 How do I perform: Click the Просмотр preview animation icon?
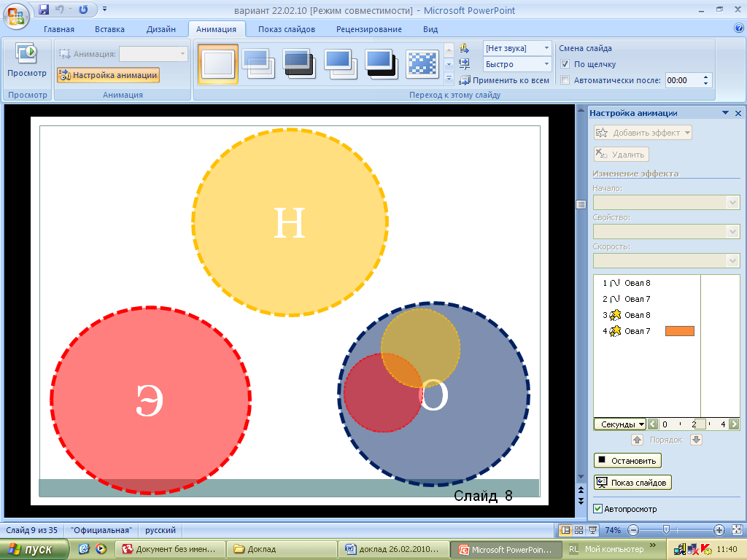point(26,54)
